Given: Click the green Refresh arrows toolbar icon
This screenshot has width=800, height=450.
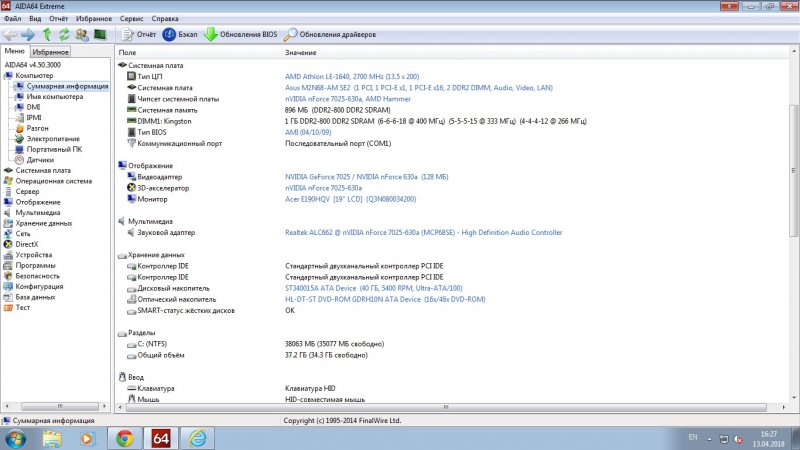Looking at the screenshot, I should [64, 35].
